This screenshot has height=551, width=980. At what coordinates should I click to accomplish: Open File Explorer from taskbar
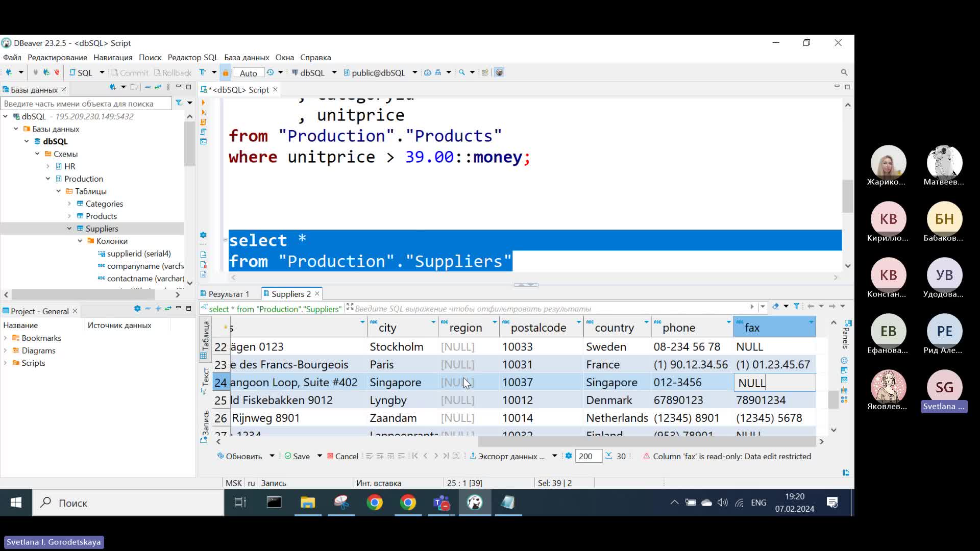tap(307, 503)
